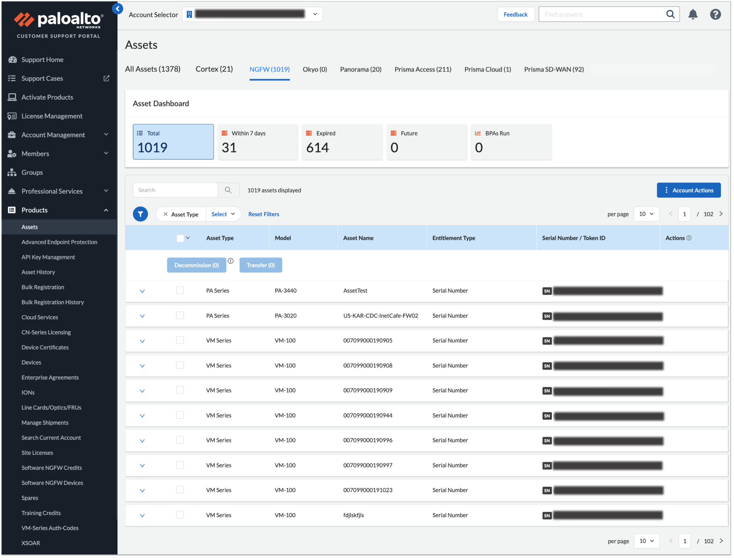Click the external link icon on Support Cases
The image size is (734, 560).
pos(106,78)
